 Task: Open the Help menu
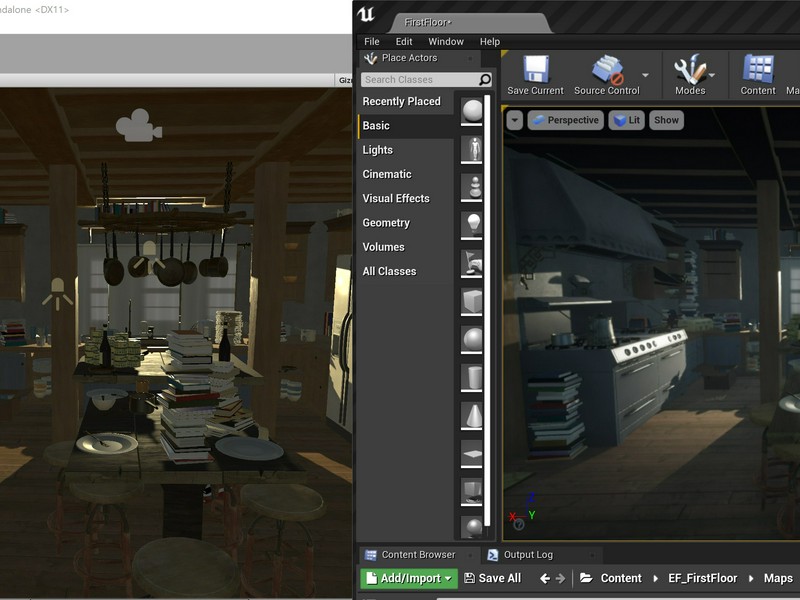490,41
